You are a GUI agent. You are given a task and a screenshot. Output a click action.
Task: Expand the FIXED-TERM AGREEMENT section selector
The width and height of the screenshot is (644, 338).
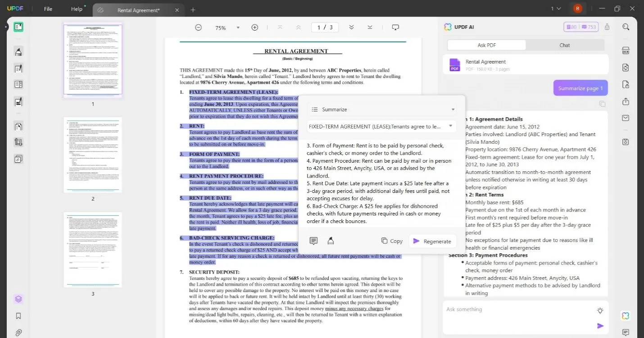(x=450, y=126)
